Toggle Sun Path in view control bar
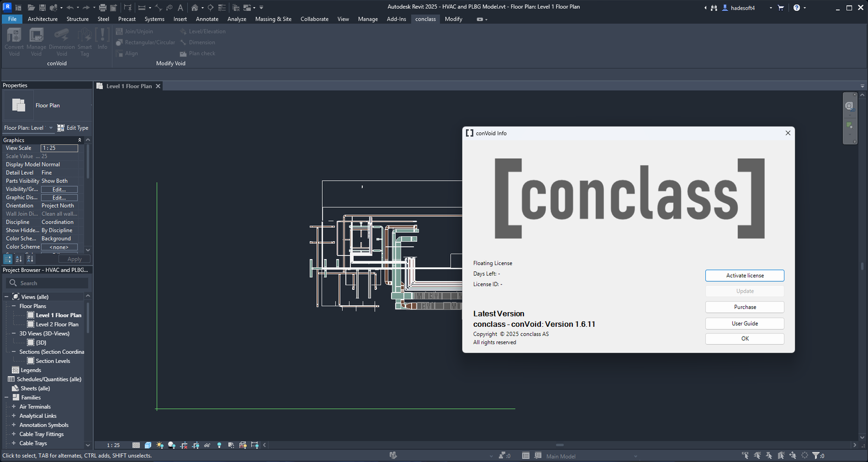 (x=160, y=445)
